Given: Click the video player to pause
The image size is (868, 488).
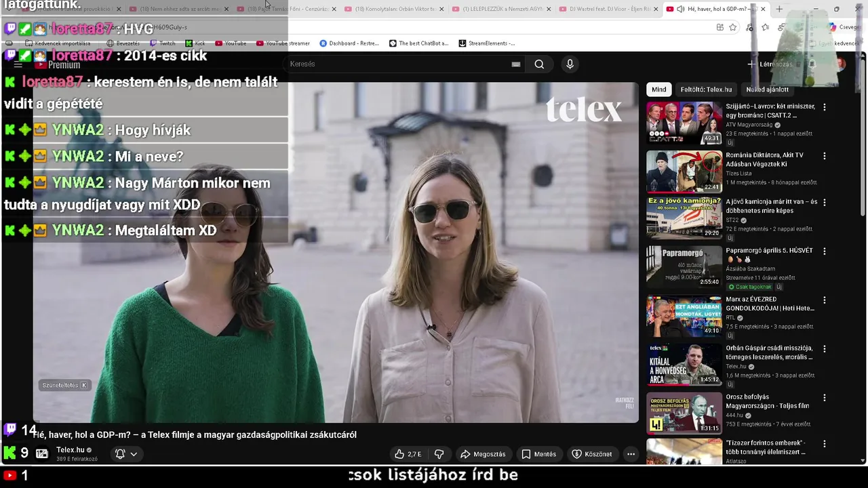Looking at the screenshot, I should [x=336, y=252].
